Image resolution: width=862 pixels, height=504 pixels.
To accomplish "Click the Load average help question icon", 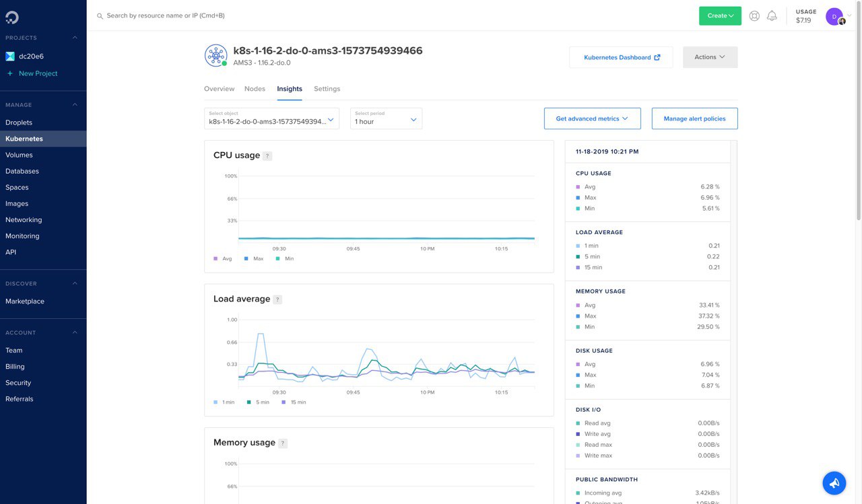I will 277,299.
